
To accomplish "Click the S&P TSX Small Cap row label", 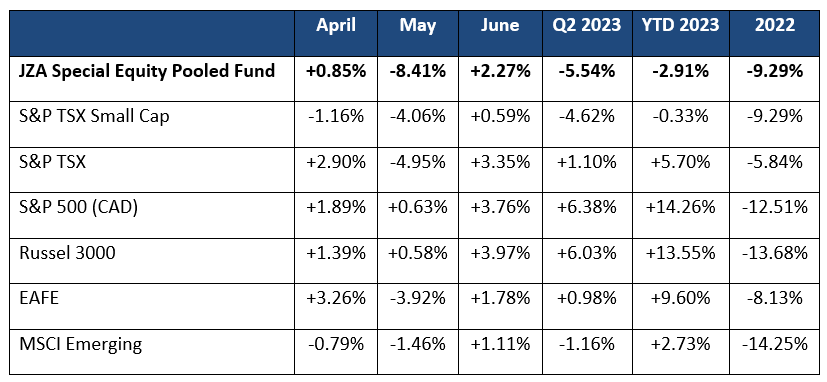I will pyautogui.click(x=94, y=116).
